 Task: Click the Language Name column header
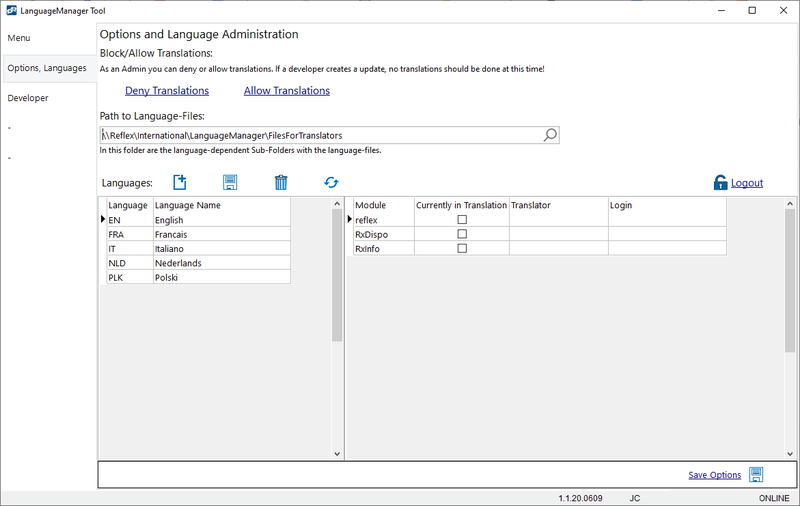coord(222,205)
